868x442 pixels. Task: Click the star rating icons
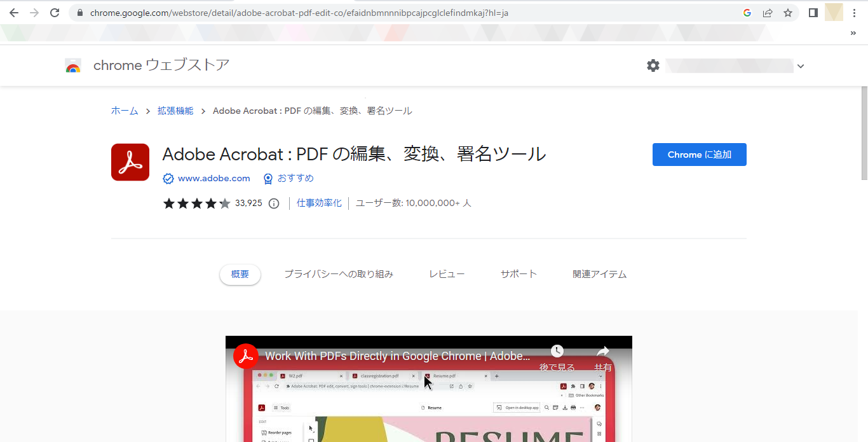[196, 204]
